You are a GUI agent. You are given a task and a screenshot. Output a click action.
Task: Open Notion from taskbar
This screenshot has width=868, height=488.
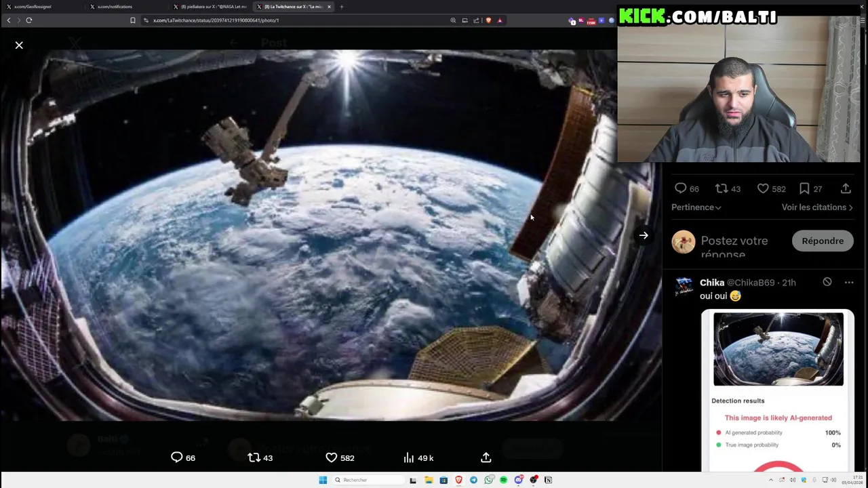(x=548, y=480)
